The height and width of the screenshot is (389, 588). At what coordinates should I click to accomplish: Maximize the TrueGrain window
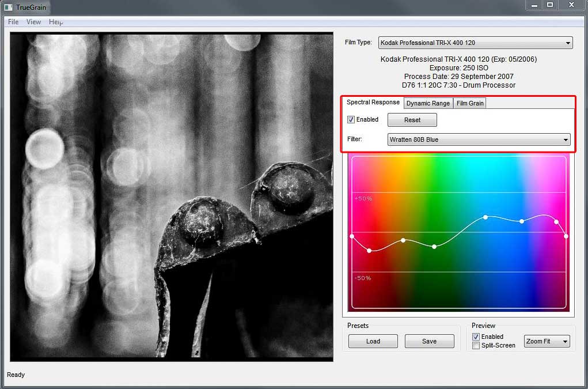click(550, 5)
